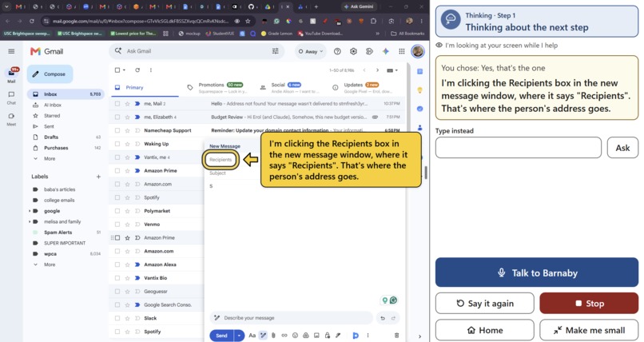
Task: Open more options in compose toolbar
Action: pyautogui.click(x=368, y=336)
